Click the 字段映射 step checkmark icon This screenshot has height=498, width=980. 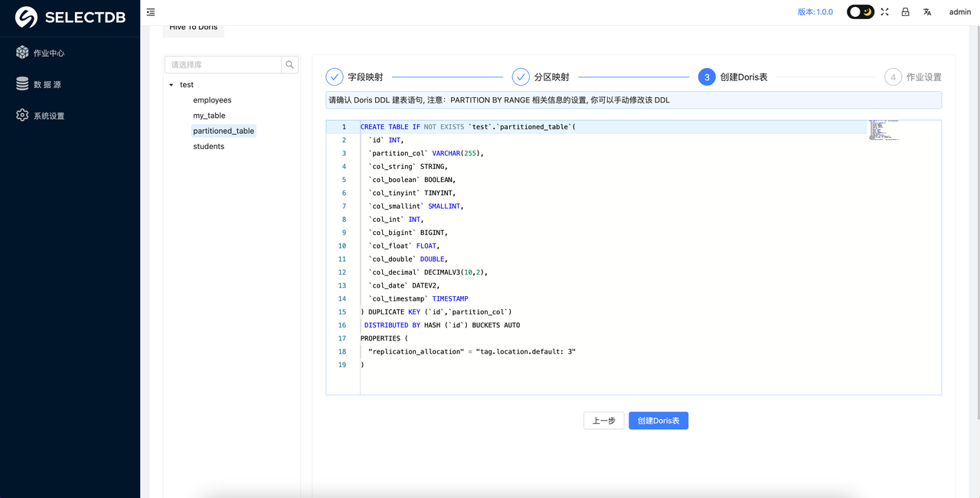(x=335, y=76)
